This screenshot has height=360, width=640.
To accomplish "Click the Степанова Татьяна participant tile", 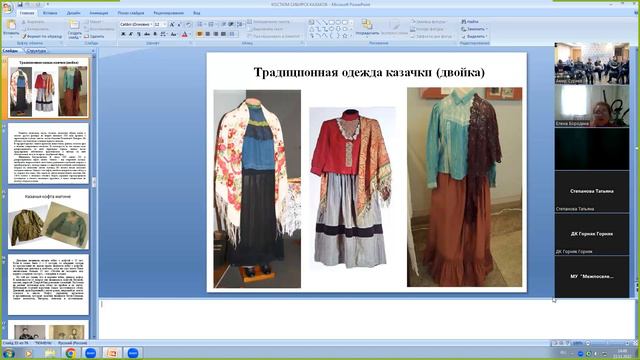I will [x=591, y=191].
